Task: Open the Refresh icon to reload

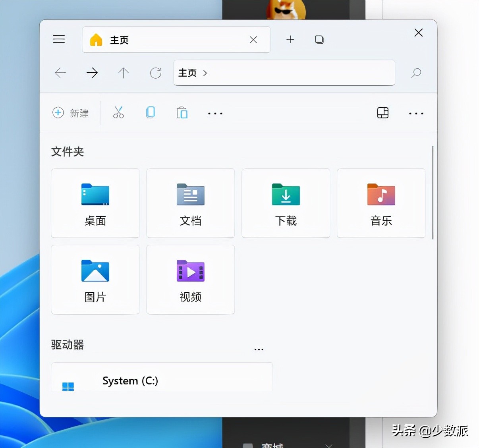Action: 155,73
